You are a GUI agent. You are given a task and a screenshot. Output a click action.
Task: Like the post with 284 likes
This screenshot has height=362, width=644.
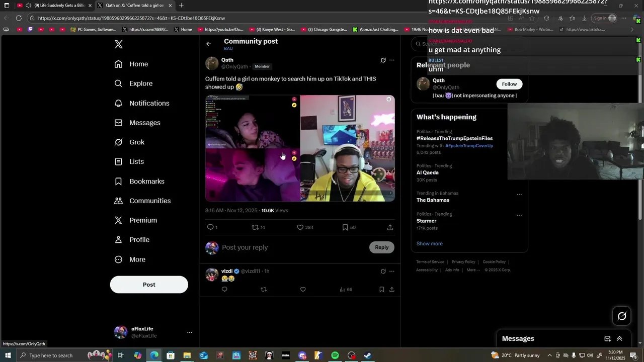[x=305, y=227]
